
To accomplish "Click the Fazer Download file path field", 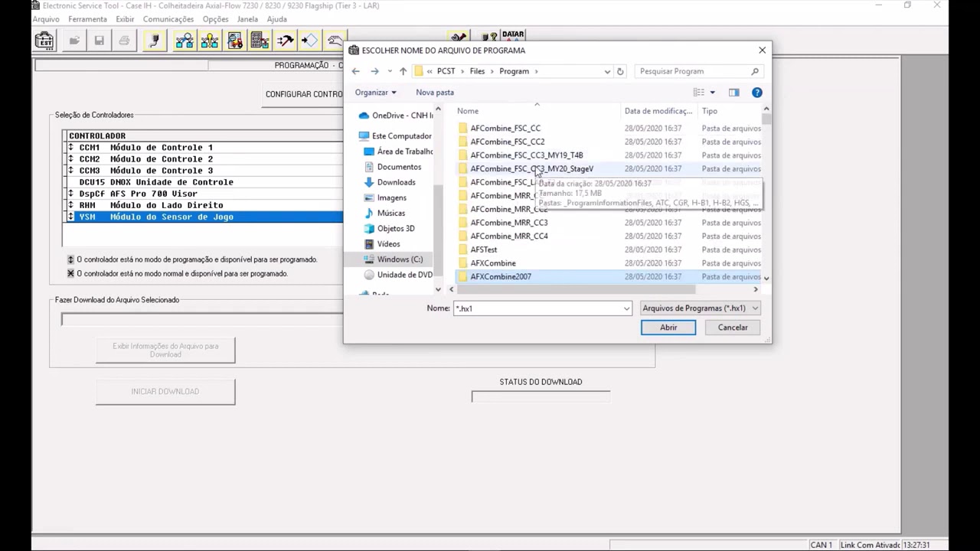I will (x=202, y=319).
